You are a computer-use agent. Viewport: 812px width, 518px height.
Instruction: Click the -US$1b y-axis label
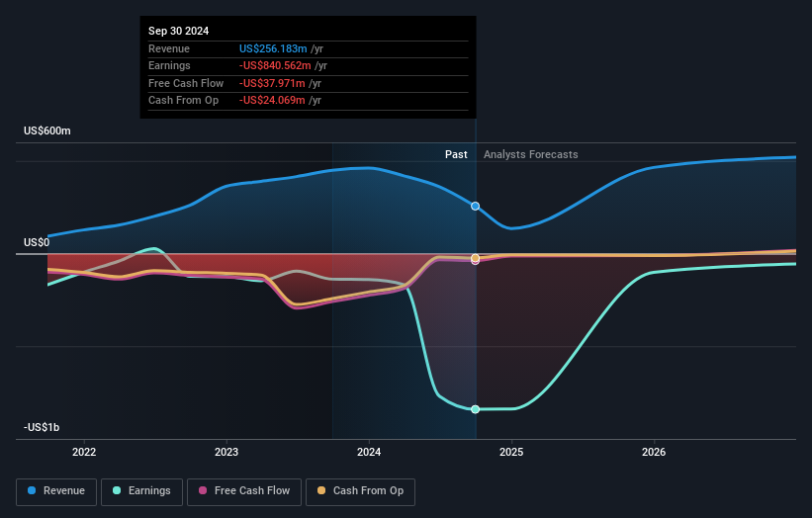[42, 427]
